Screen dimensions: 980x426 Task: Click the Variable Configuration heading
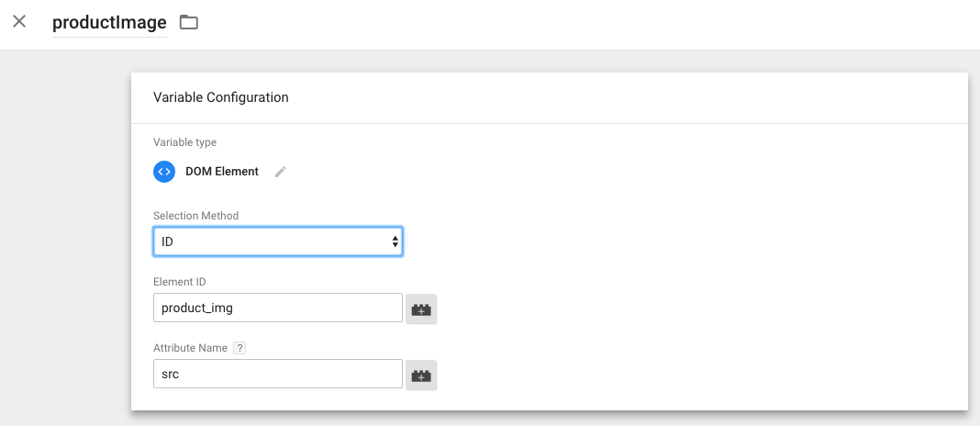(220, 97)
